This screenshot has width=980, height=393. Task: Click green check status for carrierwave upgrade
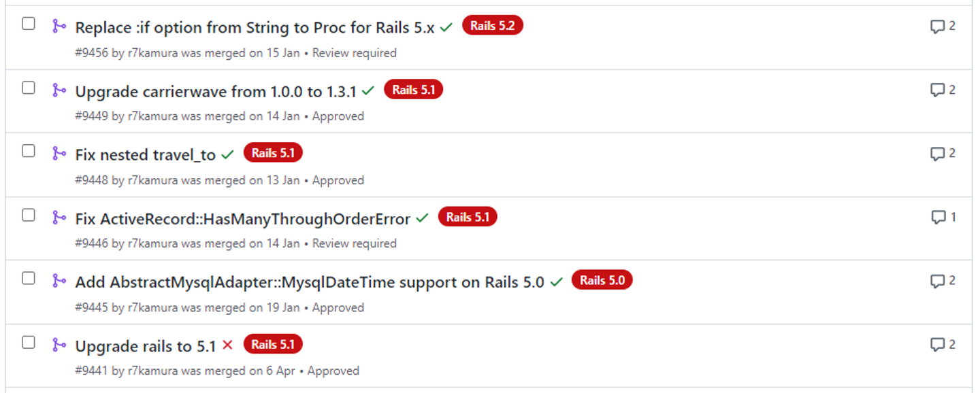pyautogui.click(x=368, y=90)
